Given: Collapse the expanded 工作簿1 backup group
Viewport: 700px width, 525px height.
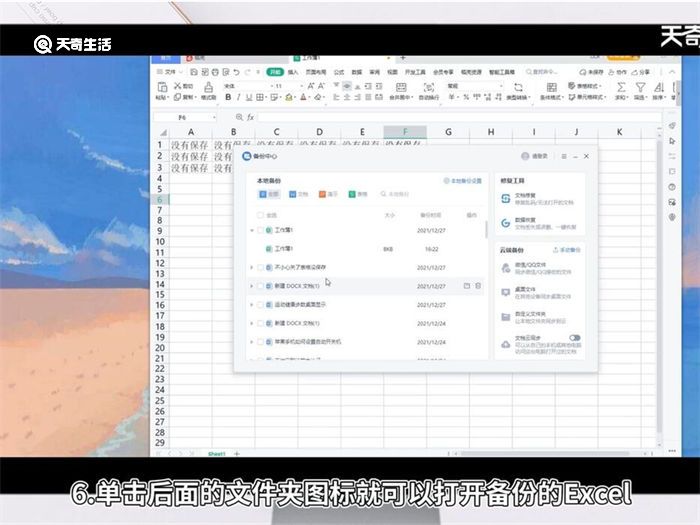Looking at the screenshot, I should pos(252,230).
